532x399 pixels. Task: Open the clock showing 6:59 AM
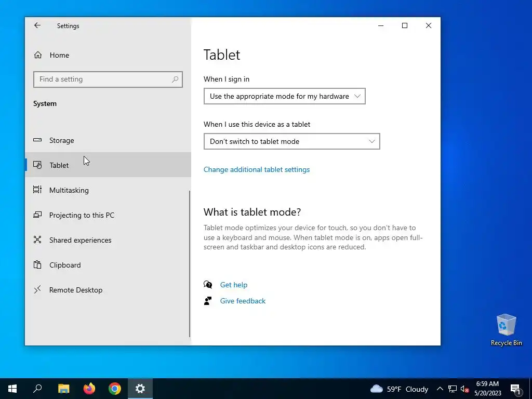pos(487,389)
